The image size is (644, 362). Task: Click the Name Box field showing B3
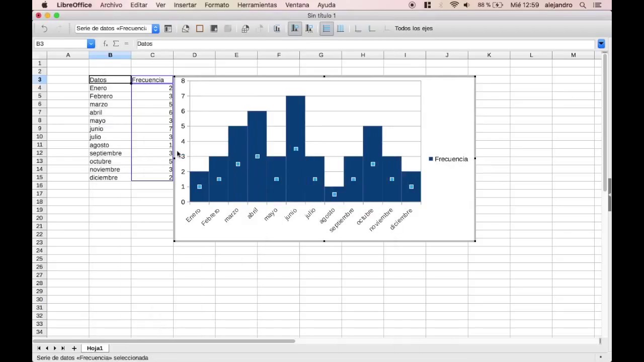point(61,44)
